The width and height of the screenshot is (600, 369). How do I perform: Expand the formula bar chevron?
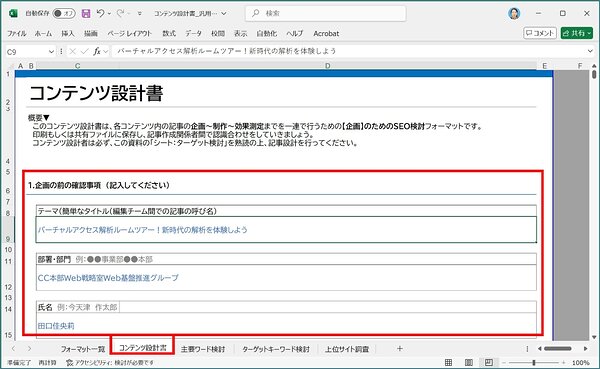tap(590, 51)
